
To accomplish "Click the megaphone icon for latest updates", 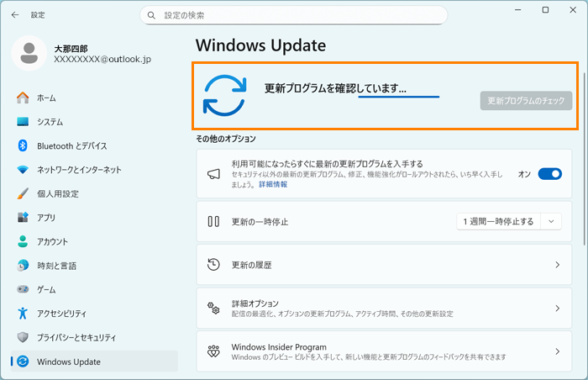I will click(x=213, y=174).
